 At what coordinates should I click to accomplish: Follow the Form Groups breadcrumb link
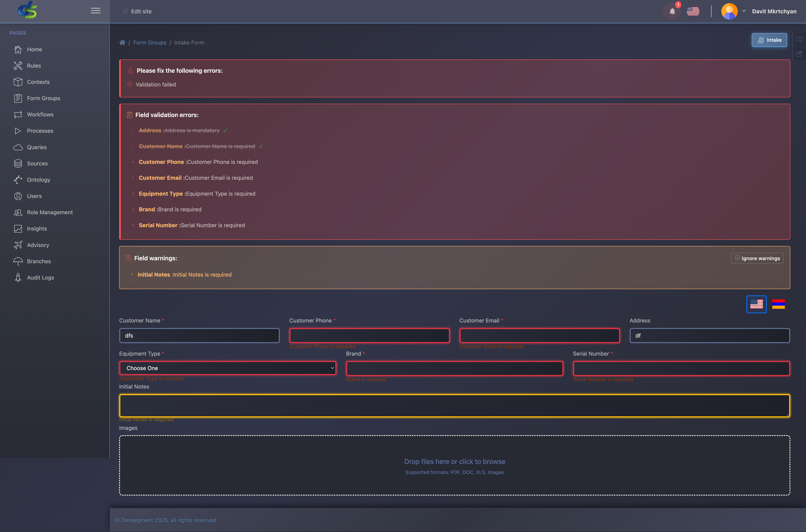coord(150,42)
